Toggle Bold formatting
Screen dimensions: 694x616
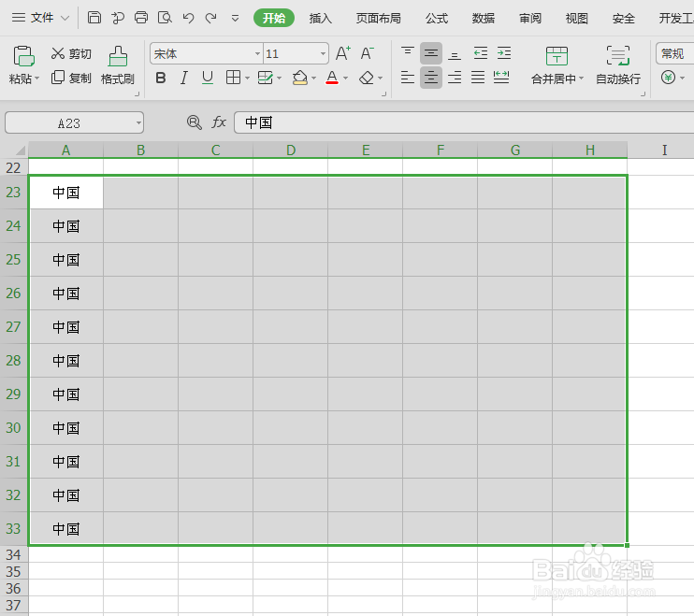point(161,78)
